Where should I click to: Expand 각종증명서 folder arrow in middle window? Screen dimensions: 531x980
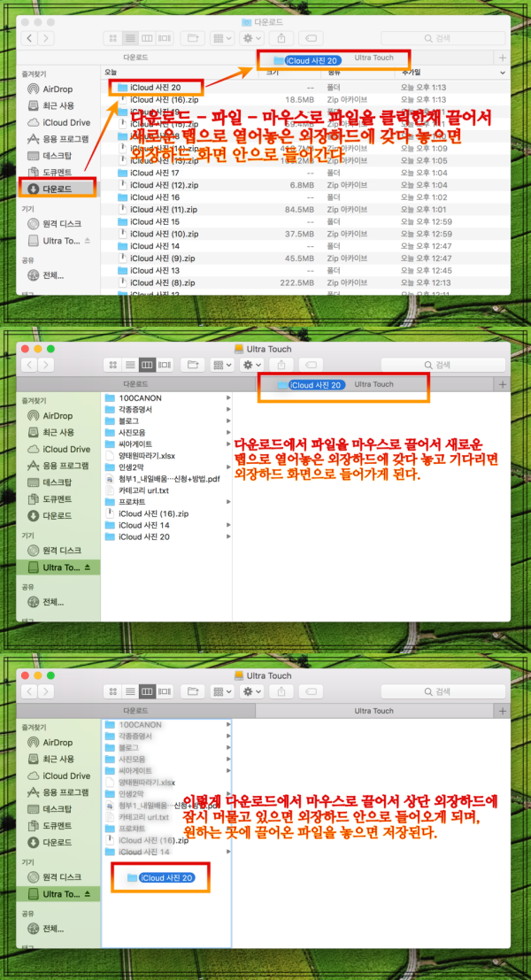228,409
